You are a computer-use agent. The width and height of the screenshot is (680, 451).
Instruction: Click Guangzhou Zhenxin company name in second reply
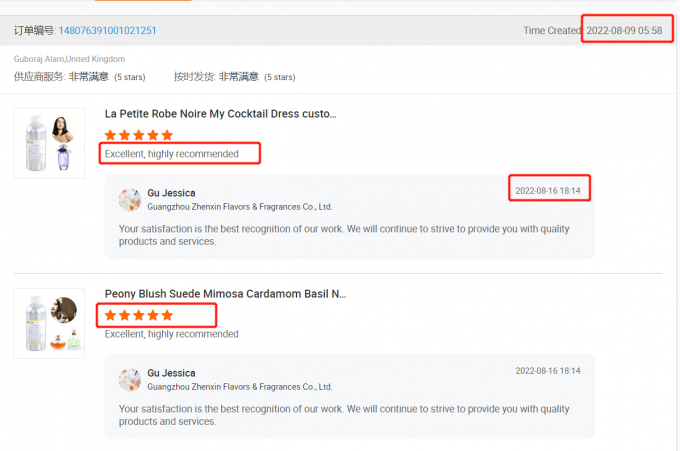click(x=239, y=386)
